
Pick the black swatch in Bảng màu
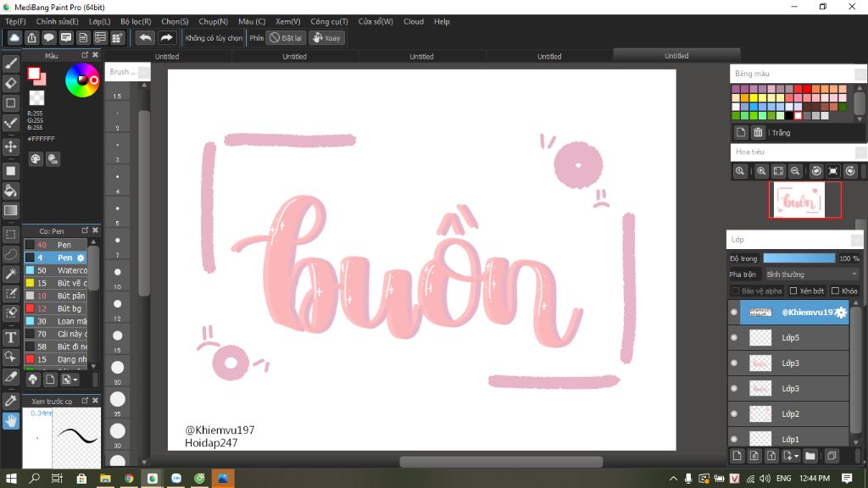(x=789, y=115)
